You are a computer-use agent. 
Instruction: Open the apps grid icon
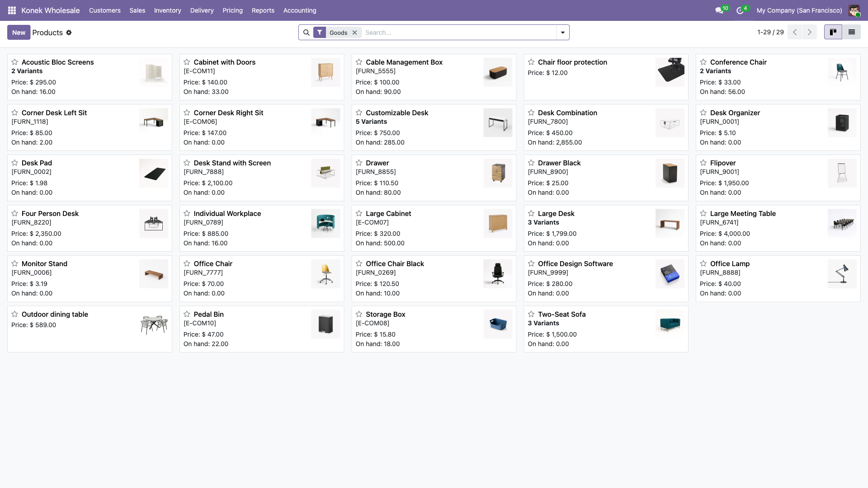[12, 10]
